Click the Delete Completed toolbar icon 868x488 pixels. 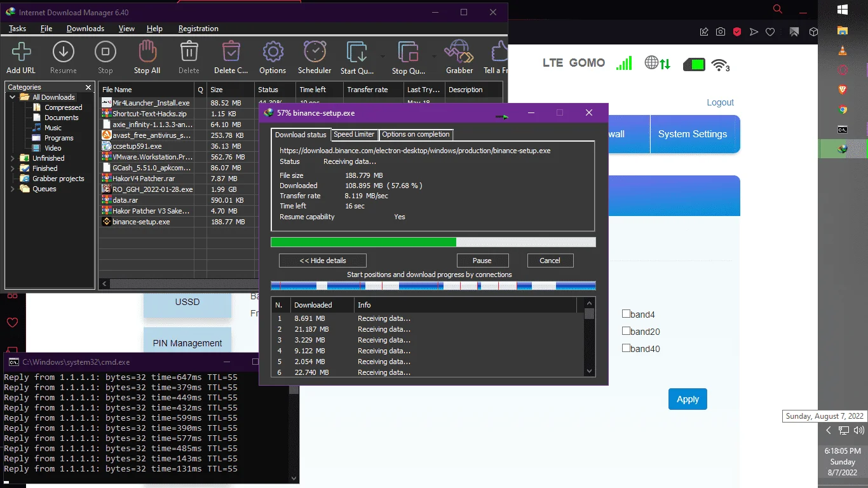coord(231,51)
